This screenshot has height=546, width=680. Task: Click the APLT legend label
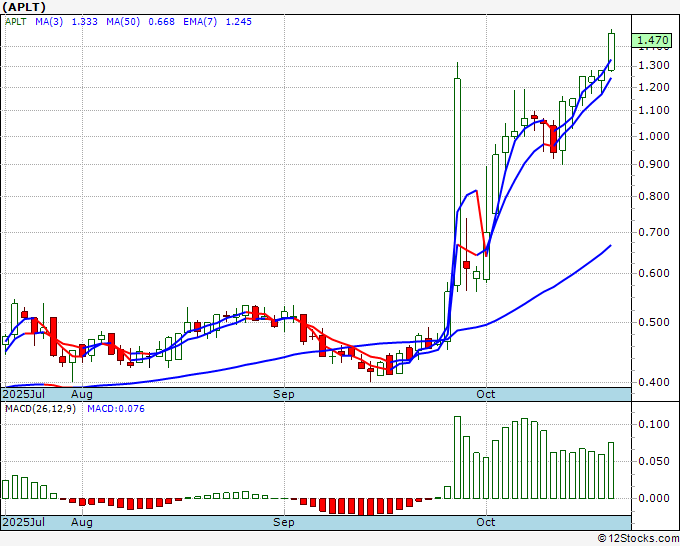click(x=16, y=22)
